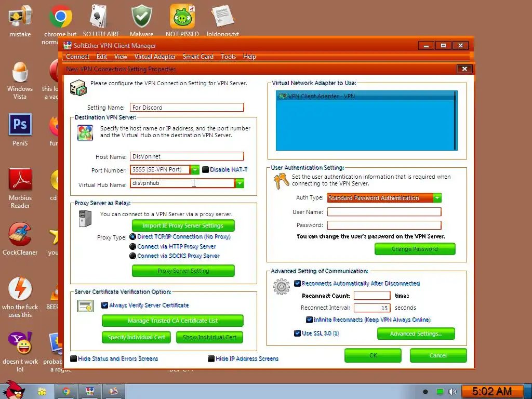532x399 pixels.
Task: Click the Password field
Action: pos(384,225)
